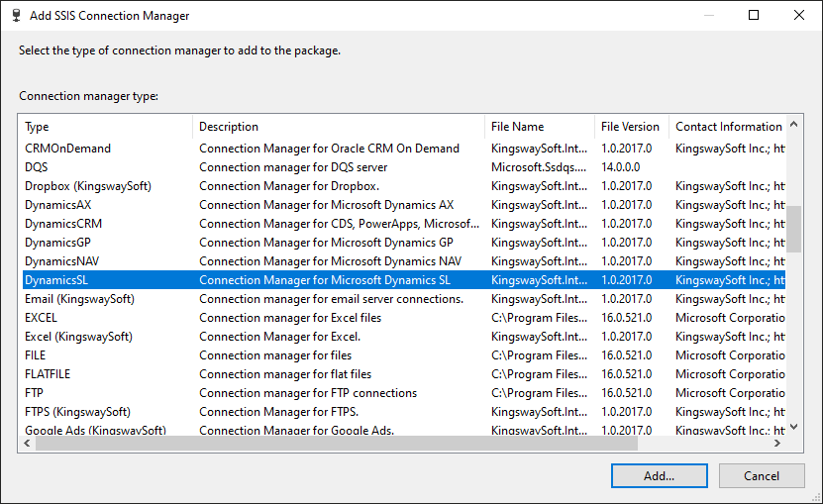
Task: Click 'Connection Manager for Microsoft Dynamics GP'
Action: tap(326, 243)
